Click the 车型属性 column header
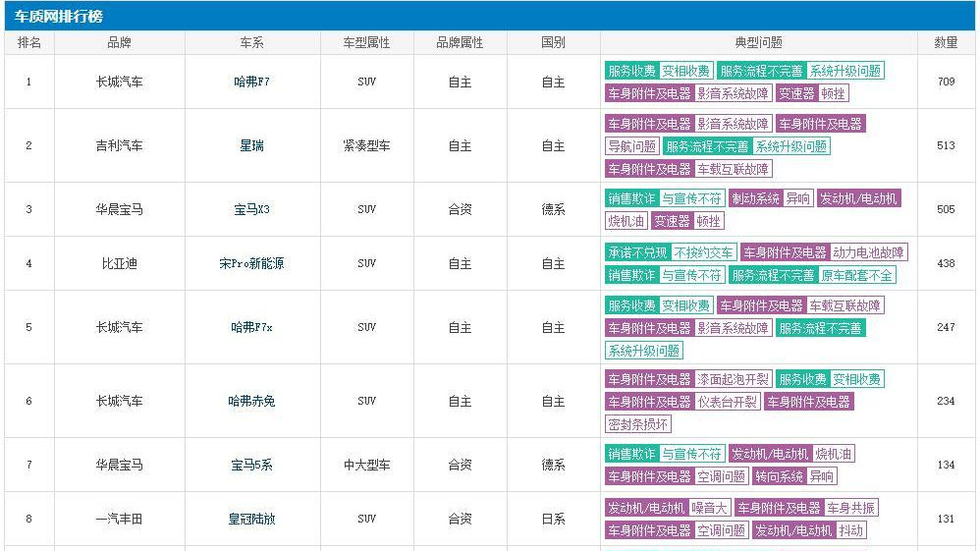The image size is (980, 551). click(x=367, y=42)
